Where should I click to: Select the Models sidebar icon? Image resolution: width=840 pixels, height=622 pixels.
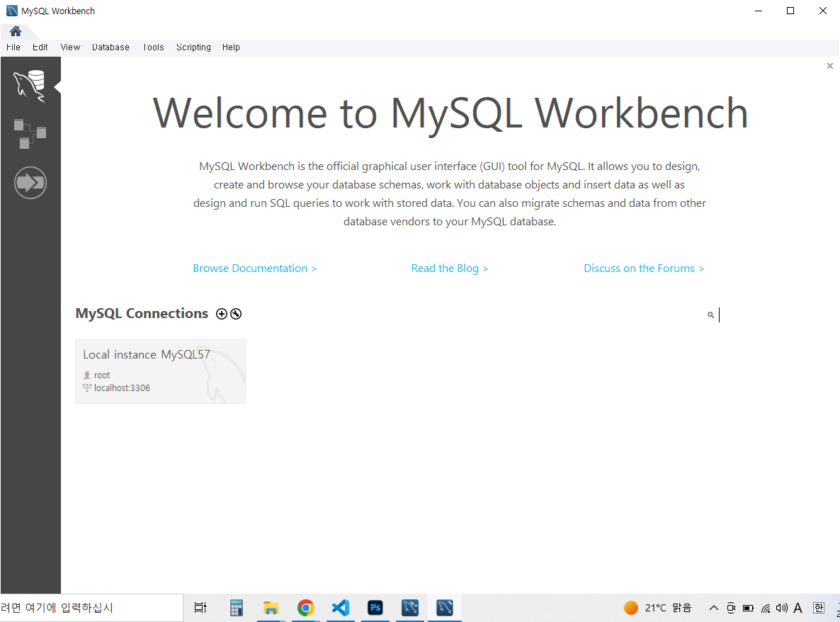(30, 134)
